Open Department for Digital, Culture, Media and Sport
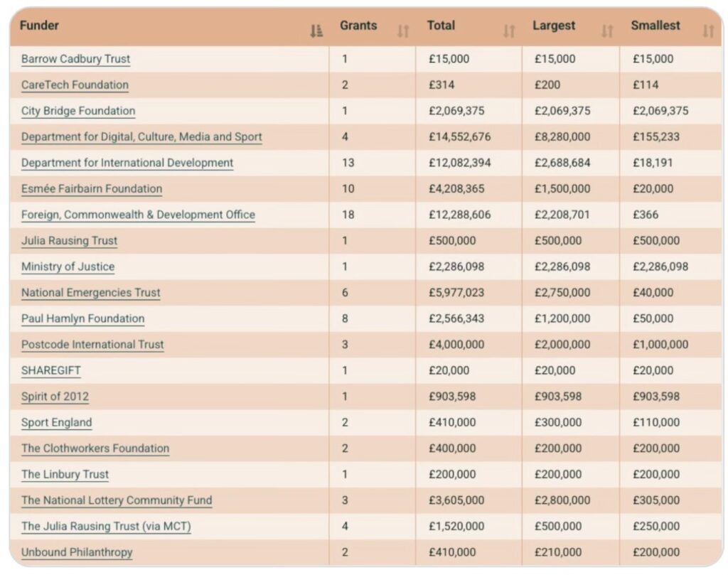This screenshot has height=575, width=728. click(141, 137)
